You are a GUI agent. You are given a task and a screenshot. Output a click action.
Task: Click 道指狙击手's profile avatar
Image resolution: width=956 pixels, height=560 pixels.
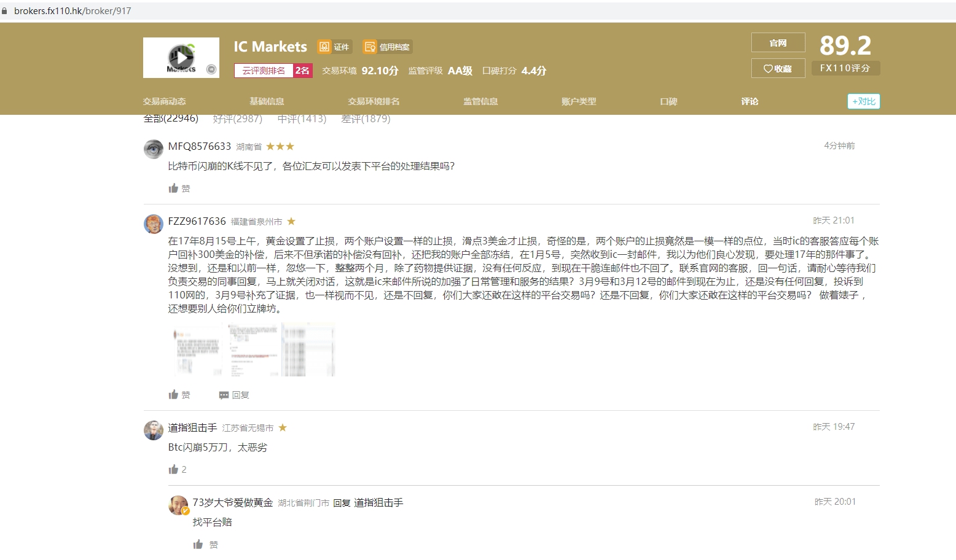(x=154, y=430)
